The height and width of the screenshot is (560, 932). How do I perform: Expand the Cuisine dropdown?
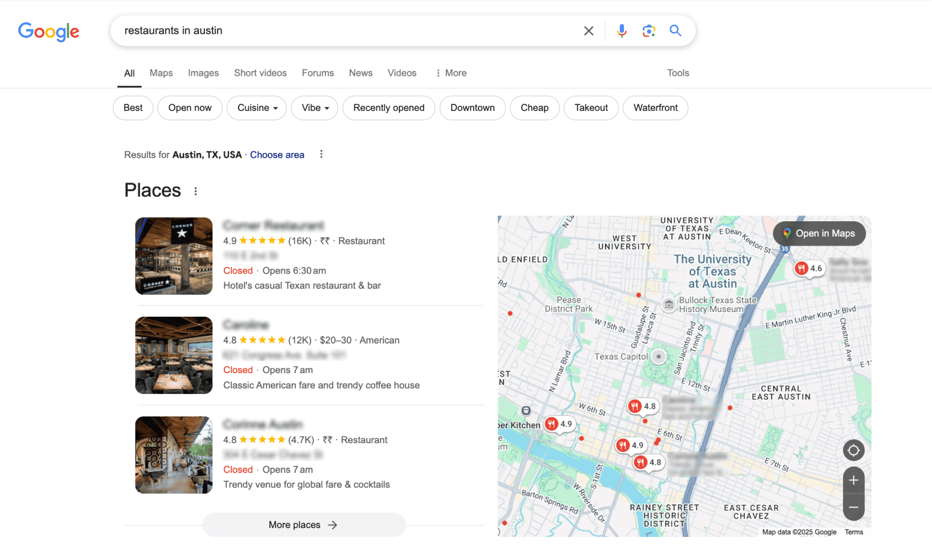[257, 108]
